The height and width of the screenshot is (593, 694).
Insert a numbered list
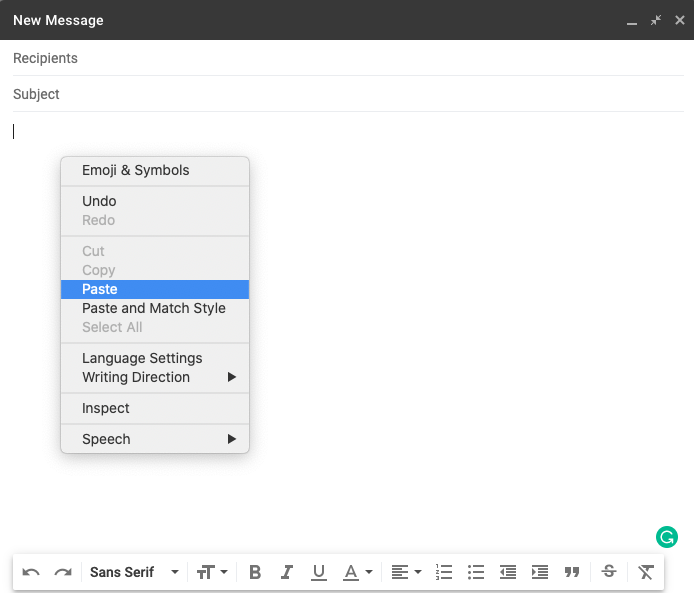(x=444, y=572)
